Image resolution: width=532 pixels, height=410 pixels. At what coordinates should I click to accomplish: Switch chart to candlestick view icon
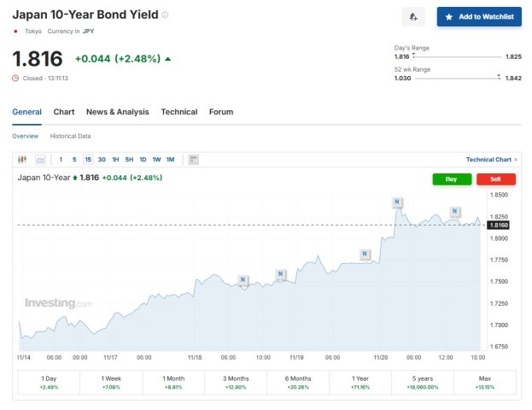(x=23, y=160)
